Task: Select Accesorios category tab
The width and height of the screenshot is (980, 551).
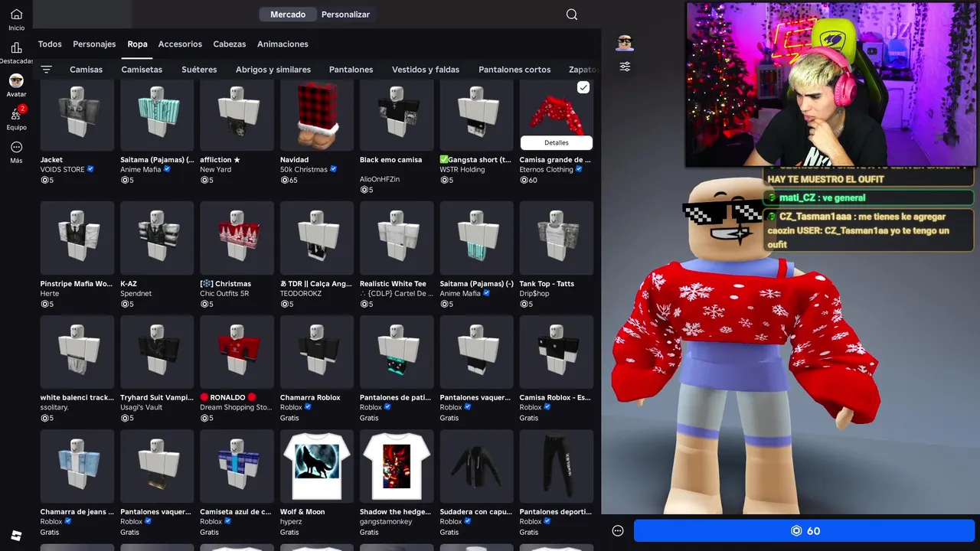Action: 180,44
